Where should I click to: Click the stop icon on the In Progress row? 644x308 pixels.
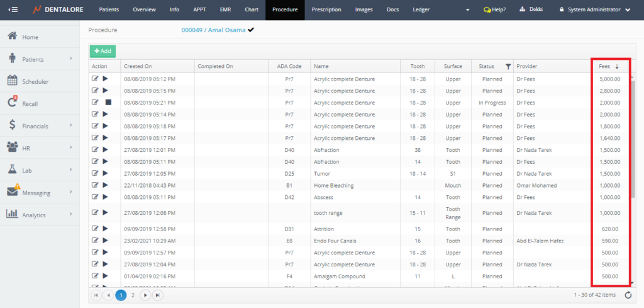point(108,102)
